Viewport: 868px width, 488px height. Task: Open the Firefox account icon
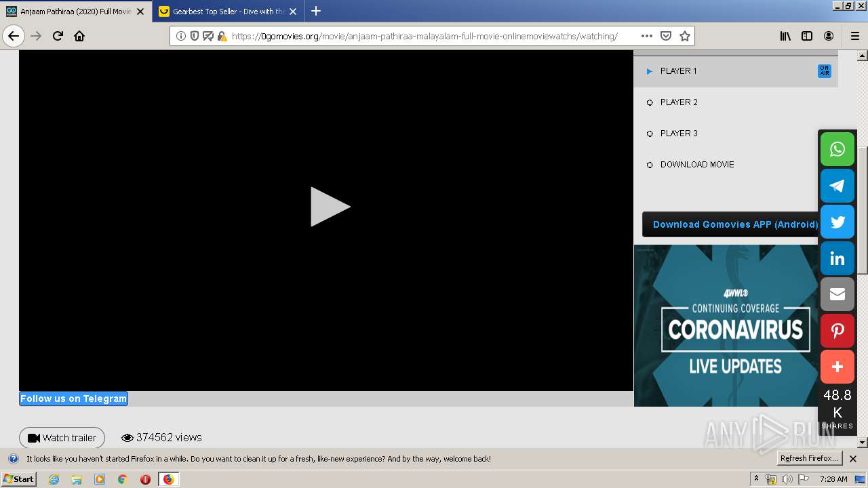coord(829,36)
